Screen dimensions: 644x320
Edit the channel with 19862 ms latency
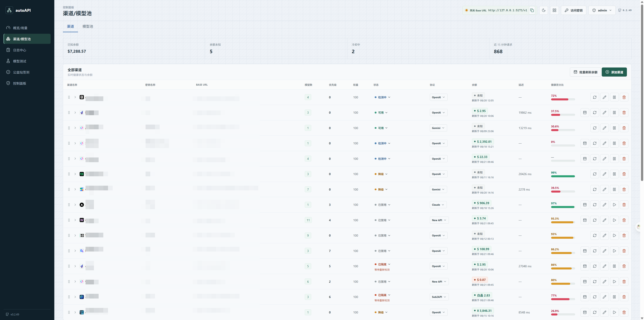604,113
